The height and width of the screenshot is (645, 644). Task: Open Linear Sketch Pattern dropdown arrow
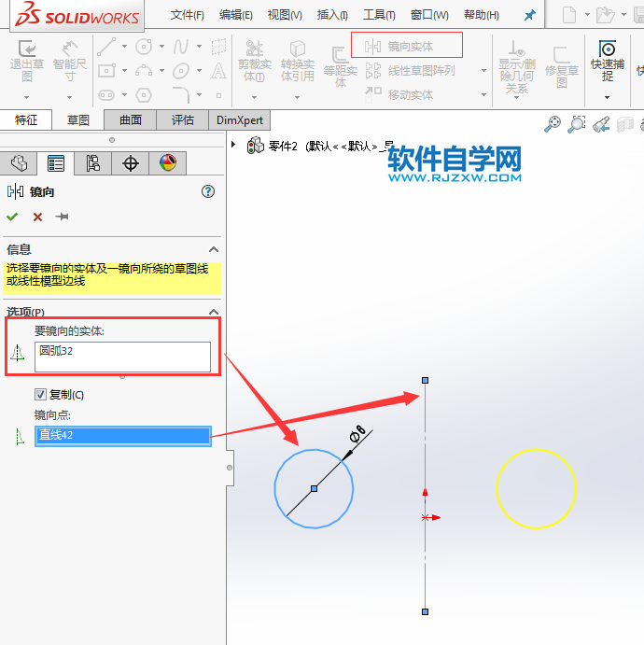point(483,71)
